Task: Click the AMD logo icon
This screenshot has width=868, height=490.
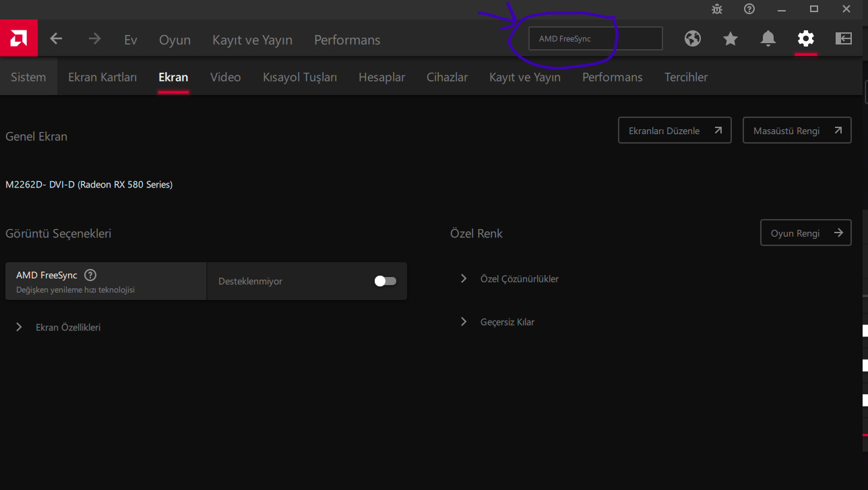Action: pyautogui.click(x=19, y=38)
